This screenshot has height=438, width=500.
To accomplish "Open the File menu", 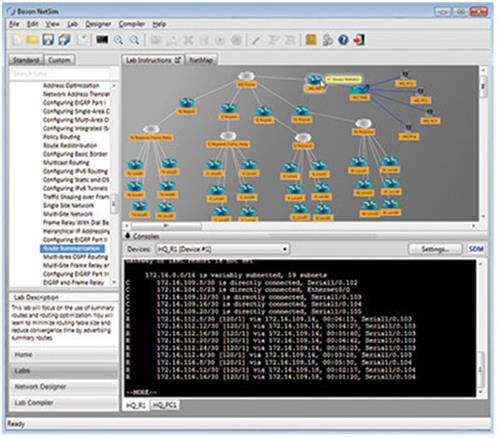I will (x=14, y=24).
